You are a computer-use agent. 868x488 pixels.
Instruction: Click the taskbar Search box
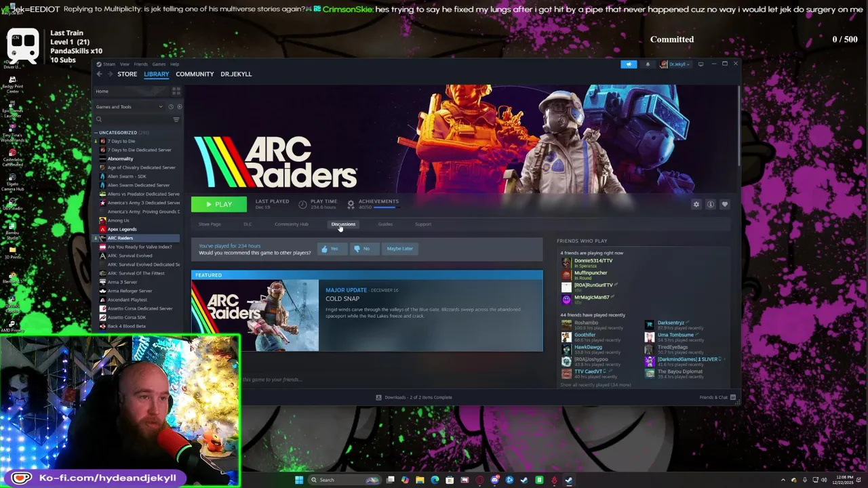345,480
